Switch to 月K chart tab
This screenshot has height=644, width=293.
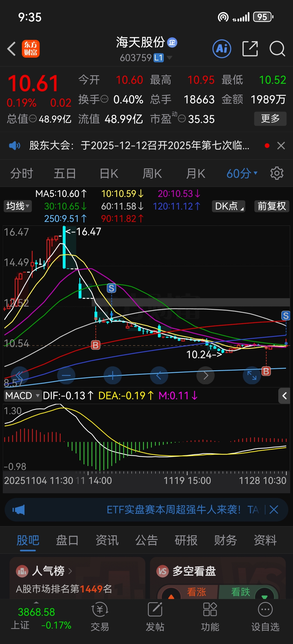(195, 173)
